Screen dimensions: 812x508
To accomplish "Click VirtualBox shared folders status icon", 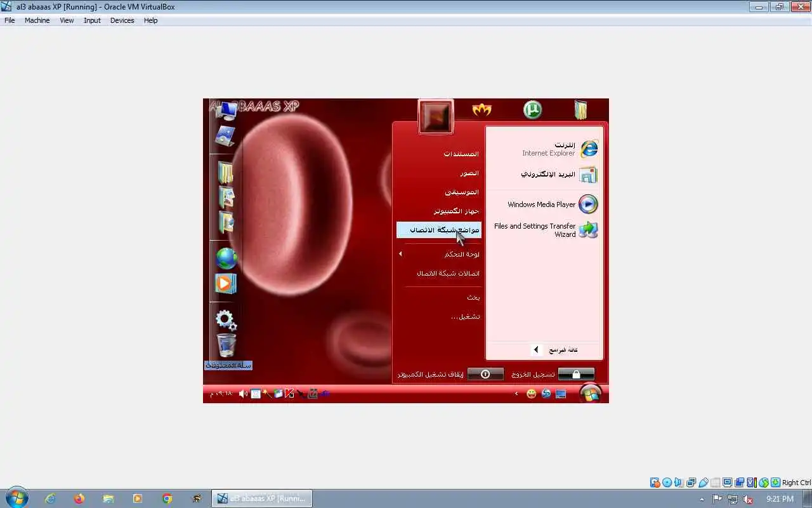I will click(x=715, y=483).
